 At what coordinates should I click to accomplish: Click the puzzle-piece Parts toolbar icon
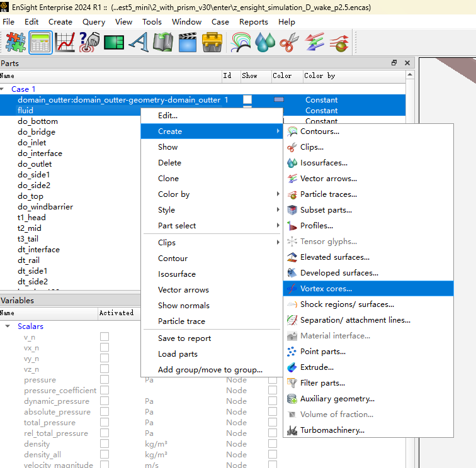coord(16,43)
